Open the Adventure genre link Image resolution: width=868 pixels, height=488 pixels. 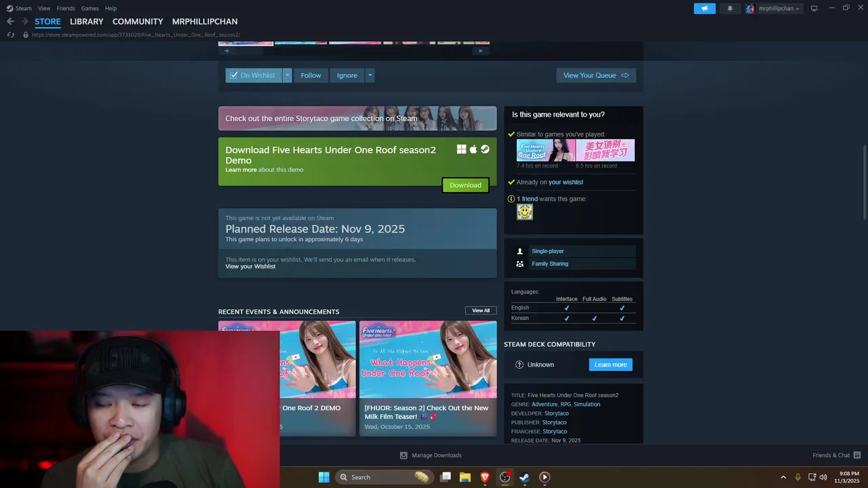(544, 405)
